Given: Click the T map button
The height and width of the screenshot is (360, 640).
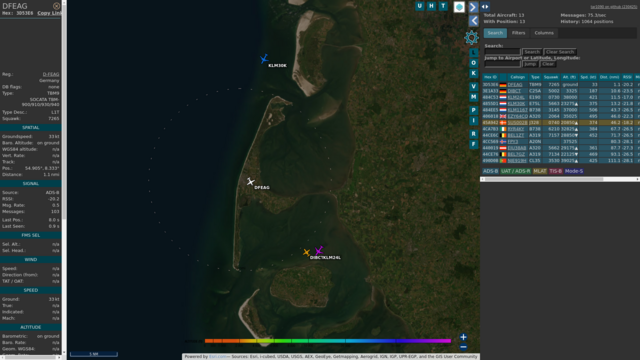Looking at the screenshot, I should (x=443, y=6).
